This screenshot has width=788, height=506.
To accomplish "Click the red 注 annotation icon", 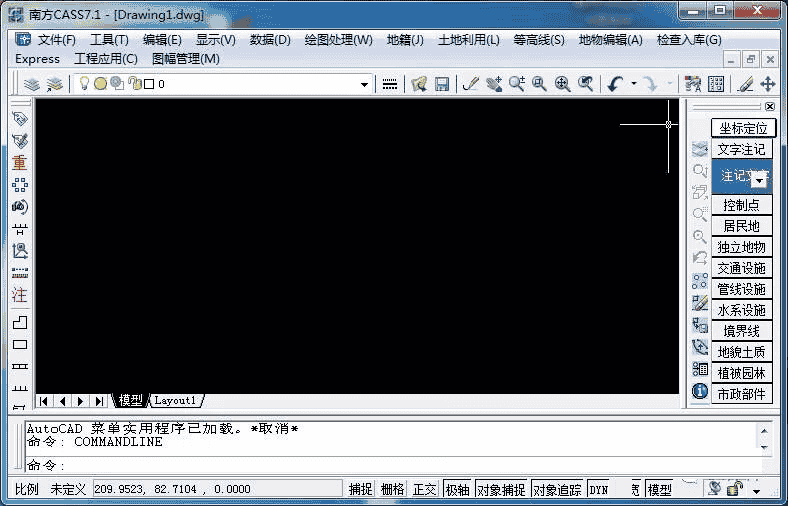I will [19, 295].
